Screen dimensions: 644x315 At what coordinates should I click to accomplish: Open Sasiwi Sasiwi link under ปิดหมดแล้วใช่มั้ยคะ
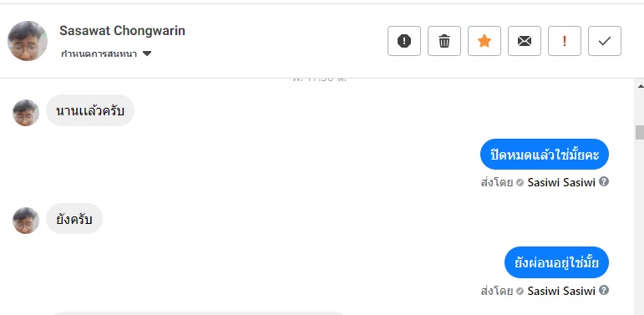click(x=561, y=182)
